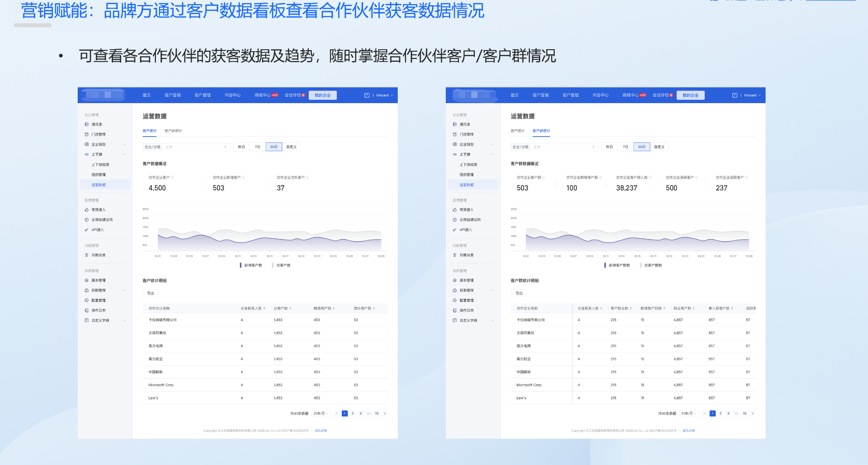Select 30日 range in left screenshot
The width and height of the screenshot is (868, 465).
pos(273,147)
